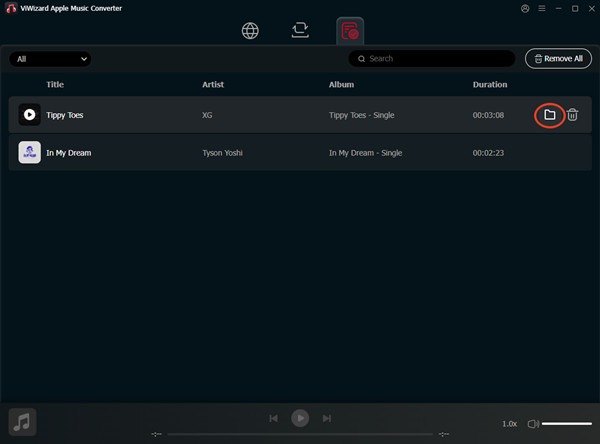Viewport: 600px width, 444px height.
Task: Select the Tippy Toes title text
Action: point(65,115)
